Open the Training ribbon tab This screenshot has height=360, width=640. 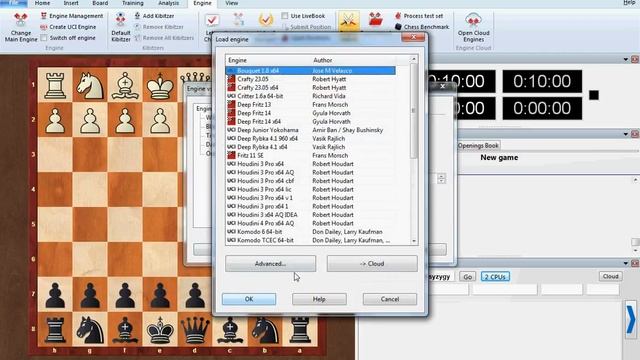pyautogui.click(x=133, y=3)
